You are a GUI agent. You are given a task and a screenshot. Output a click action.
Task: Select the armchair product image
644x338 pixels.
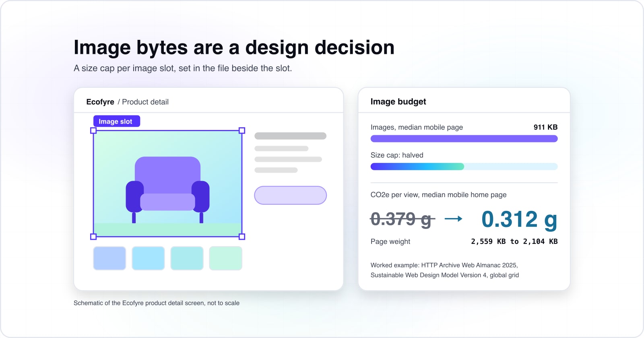[x=167, y=183]
